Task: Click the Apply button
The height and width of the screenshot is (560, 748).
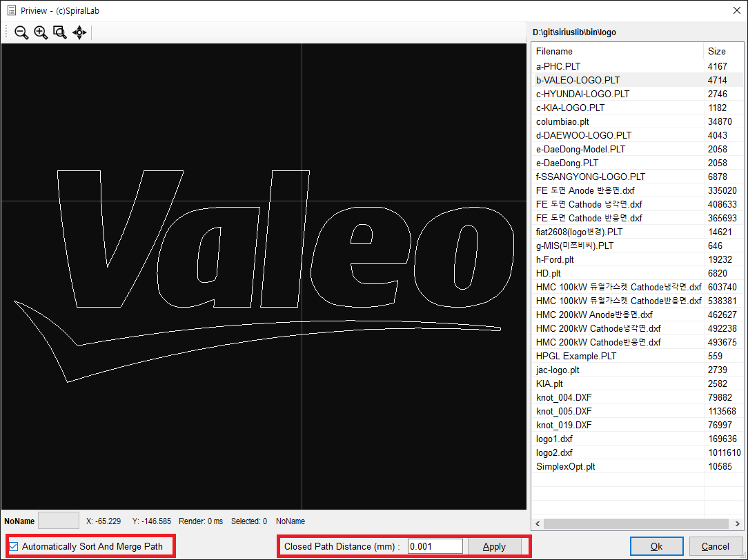Action: click(494, 546)
